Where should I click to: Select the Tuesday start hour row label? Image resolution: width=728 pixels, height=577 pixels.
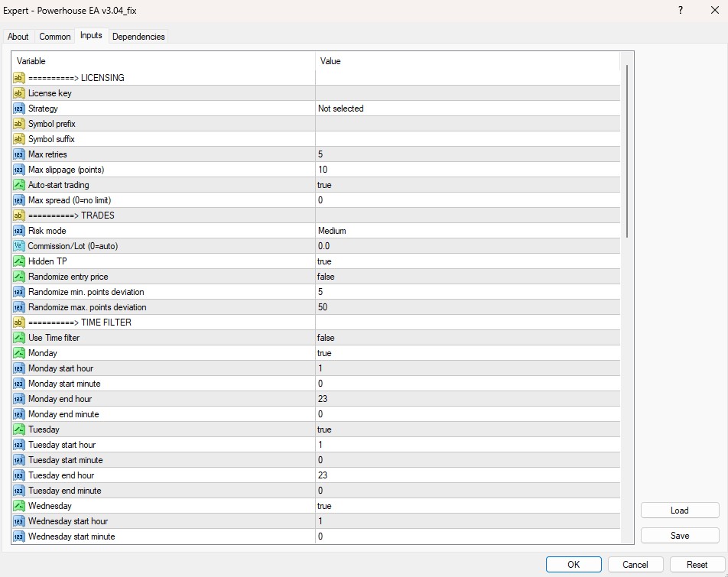click(62, 445)
